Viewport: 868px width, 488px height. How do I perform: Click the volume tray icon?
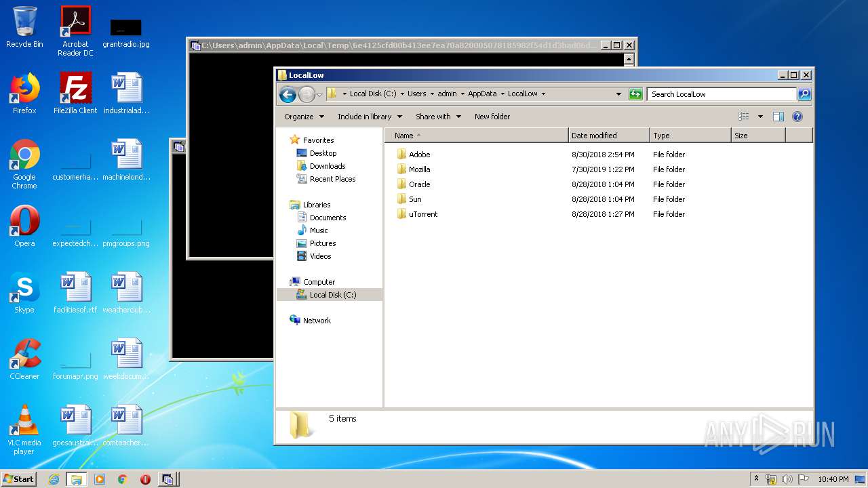[x=787, y=479]
